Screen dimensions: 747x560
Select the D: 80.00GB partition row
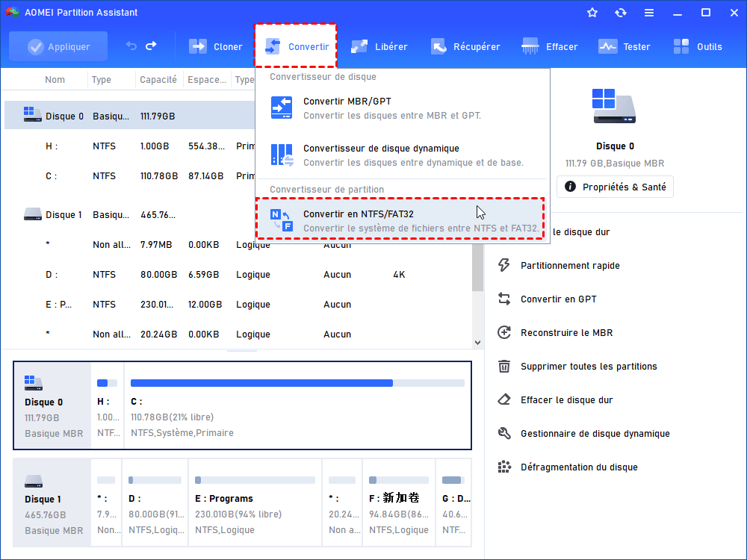click(238, 275)
